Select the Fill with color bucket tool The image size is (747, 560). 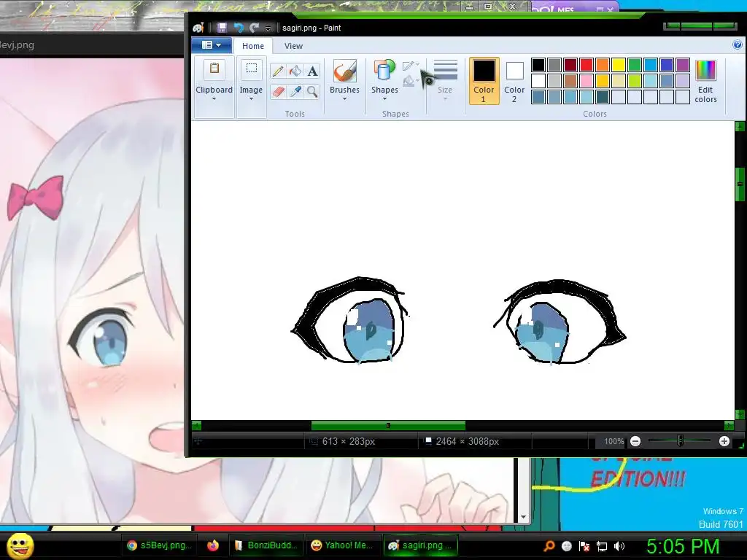pos(295,71)
